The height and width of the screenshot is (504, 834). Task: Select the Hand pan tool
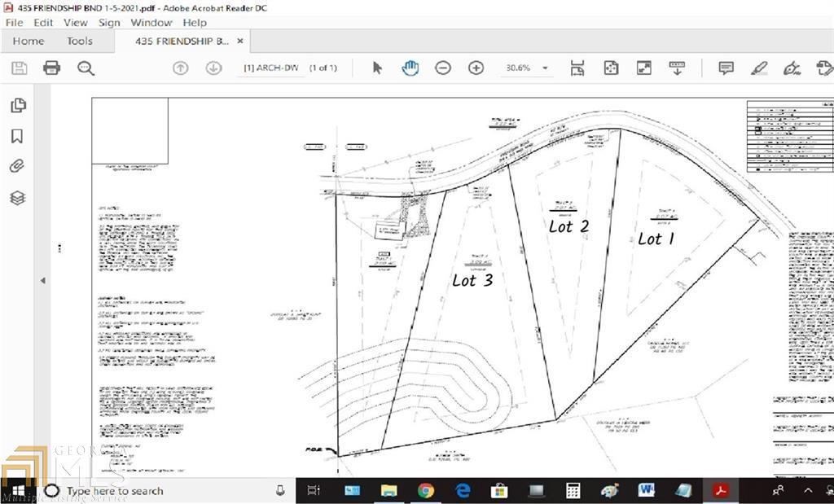click(x=410, y=68)
